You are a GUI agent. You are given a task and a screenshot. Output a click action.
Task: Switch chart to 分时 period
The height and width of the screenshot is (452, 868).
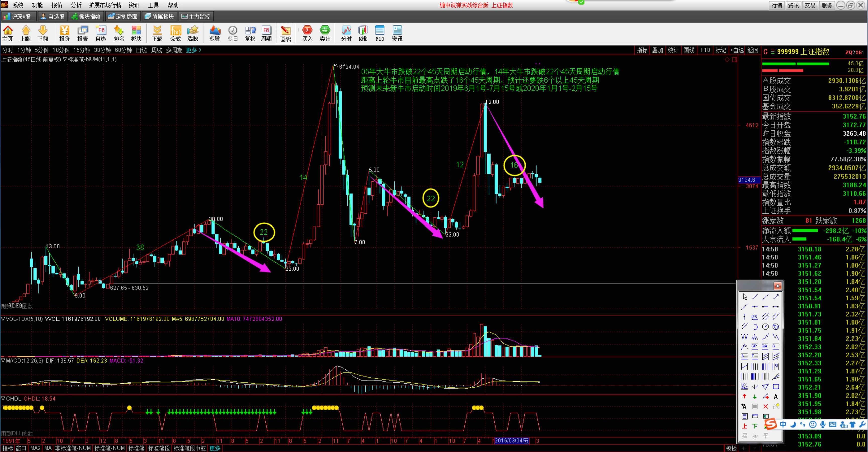coord(8,50)
